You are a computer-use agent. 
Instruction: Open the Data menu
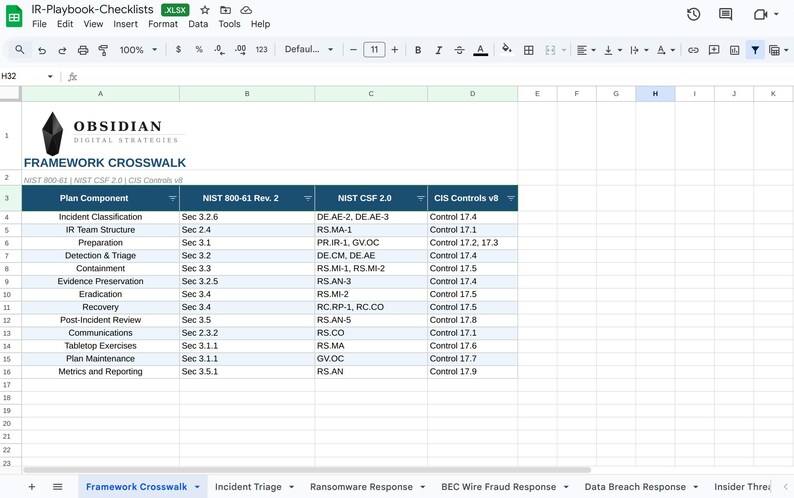click(x=198, y=24)
